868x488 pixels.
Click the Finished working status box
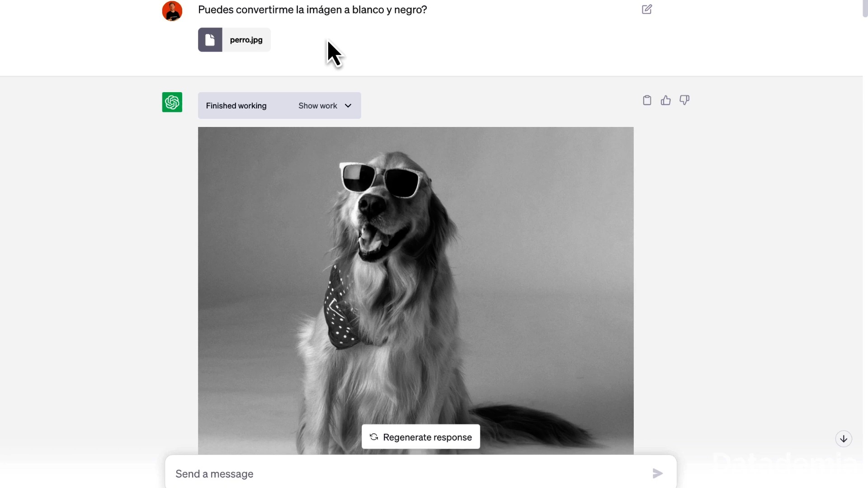(x=236, y=106)
